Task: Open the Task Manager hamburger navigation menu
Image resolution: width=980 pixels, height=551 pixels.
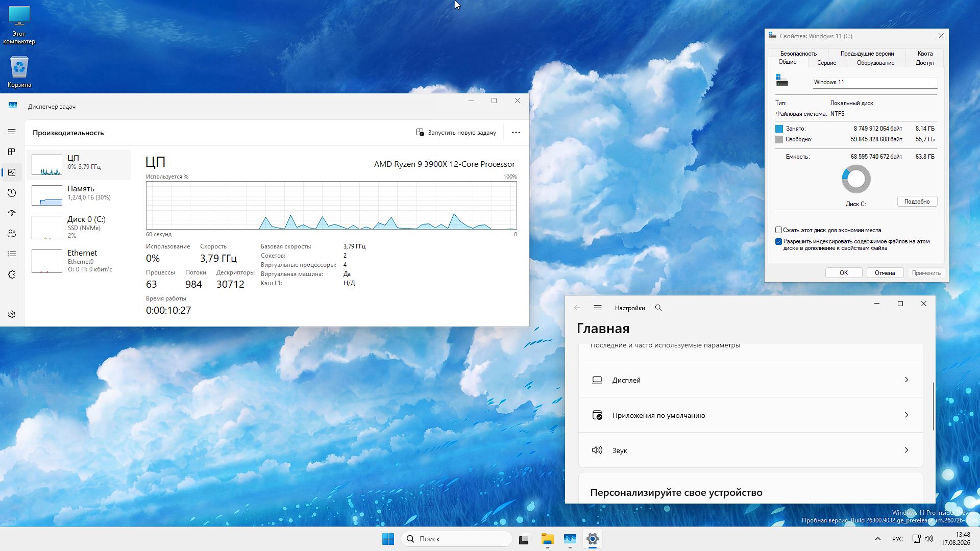Action: coord(12,132)
